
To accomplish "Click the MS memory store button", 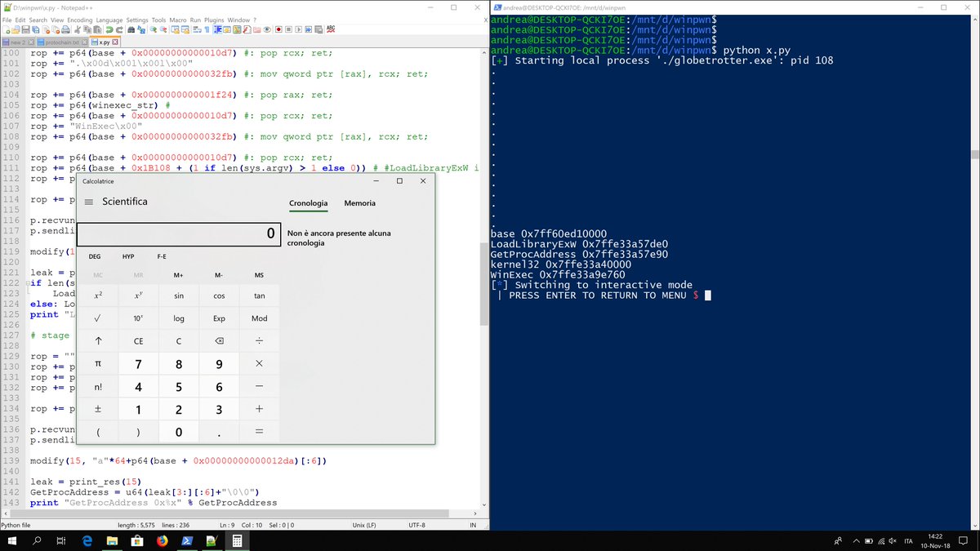I will [260, 275].
